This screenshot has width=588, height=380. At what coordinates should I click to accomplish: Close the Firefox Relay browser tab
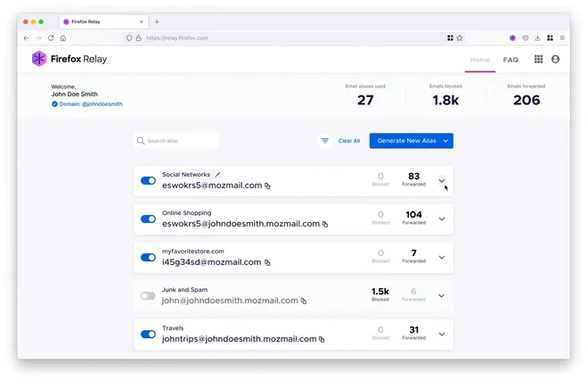click(142, 21)
